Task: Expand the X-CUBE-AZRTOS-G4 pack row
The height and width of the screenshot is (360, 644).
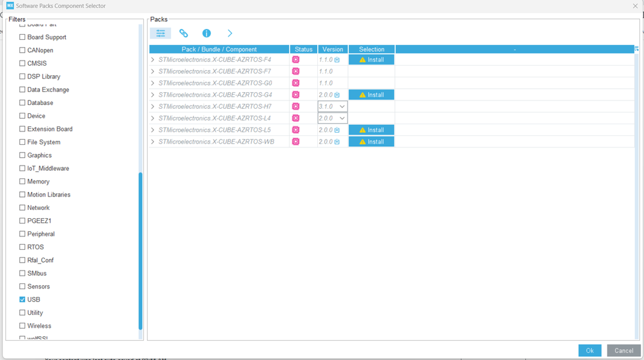Action: click(153, 95)
